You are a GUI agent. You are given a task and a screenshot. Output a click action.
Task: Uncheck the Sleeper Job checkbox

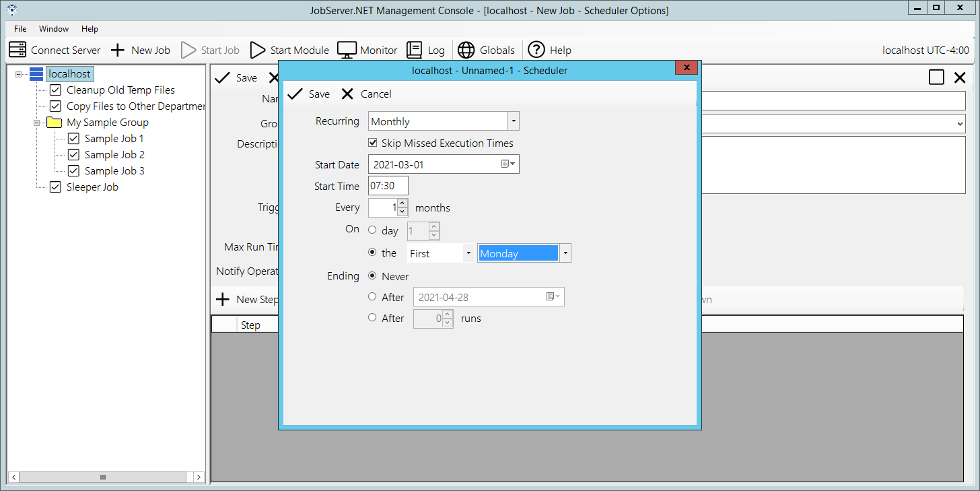coord(56,187)
